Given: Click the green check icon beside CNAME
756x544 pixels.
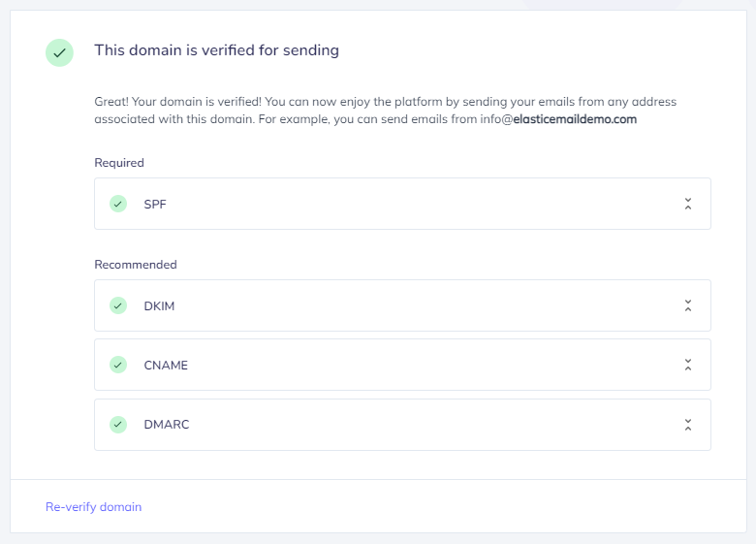Looking at the screenshot, I should pos(118,365).
